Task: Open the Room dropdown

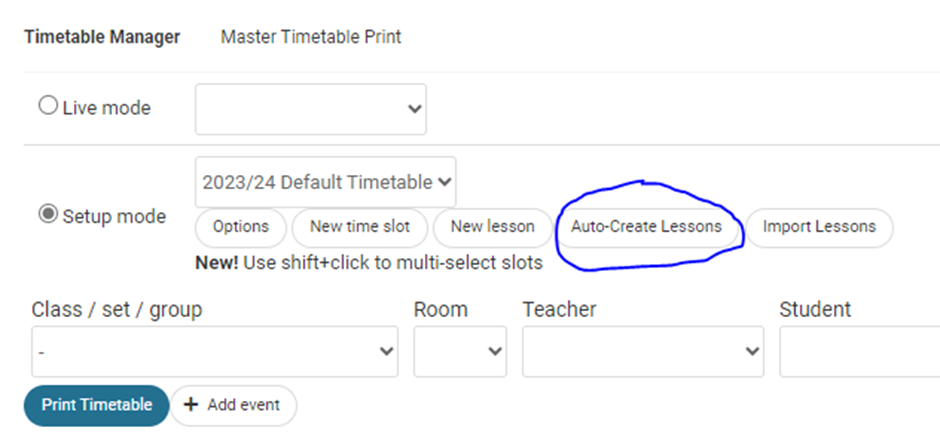Action: (x=460, y=352)
